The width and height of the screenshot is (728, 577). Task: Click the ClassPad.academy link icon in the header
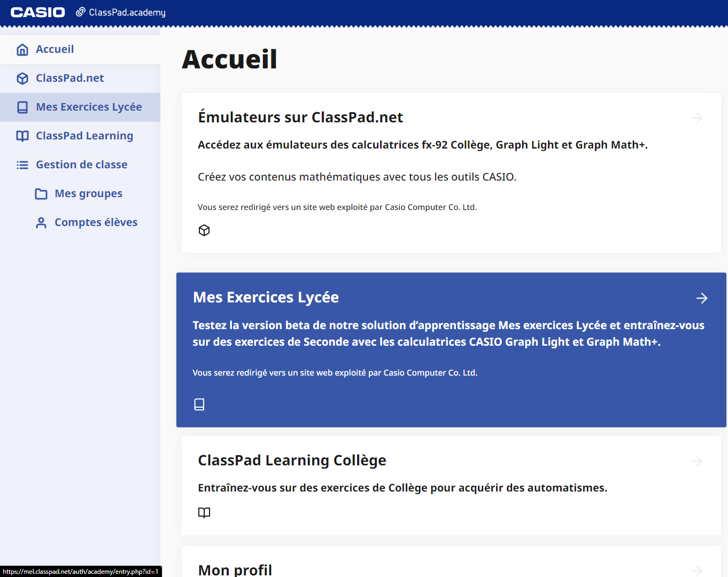pyautogui.click(x=81, y=12)
